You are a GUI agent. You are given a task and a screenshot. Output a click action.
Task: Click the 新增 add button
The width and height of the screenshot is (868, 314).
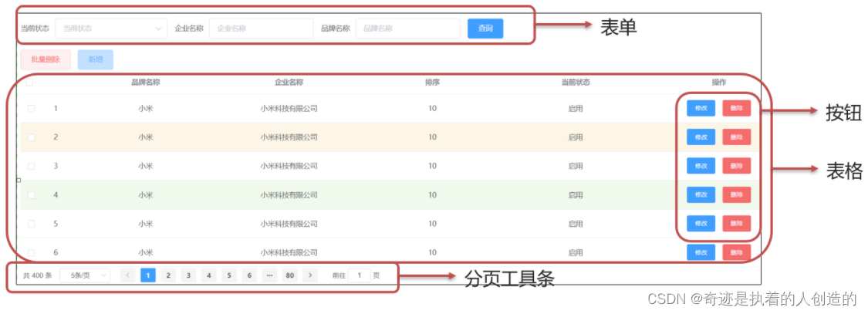tap(95, 59)
